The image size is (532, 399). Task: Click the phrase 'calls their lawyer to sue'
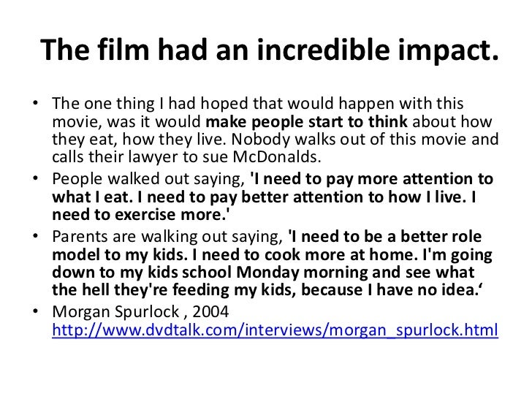point(142,157)
